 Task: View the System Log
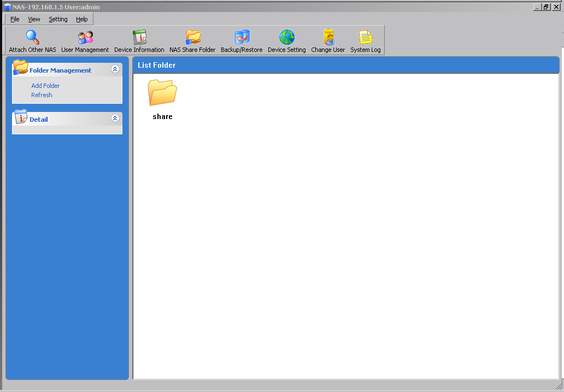pyautogui.click(x=366, y=41)
